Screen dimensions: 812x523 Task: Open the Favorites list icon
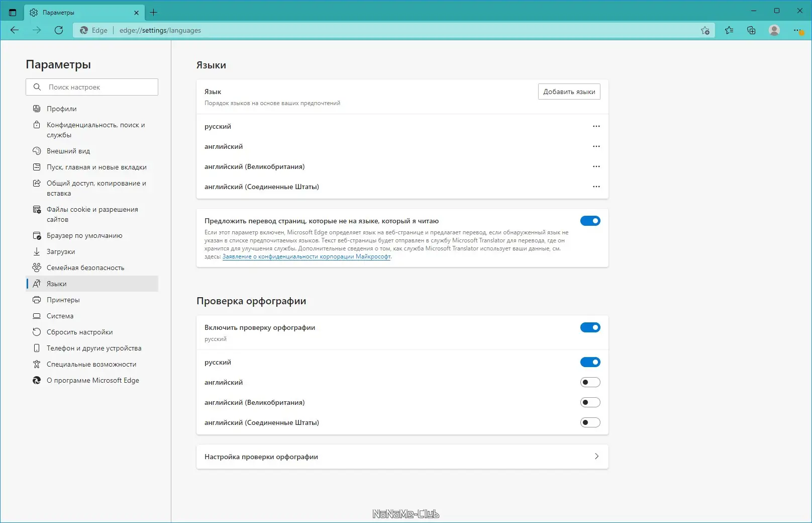coord(729,30)
